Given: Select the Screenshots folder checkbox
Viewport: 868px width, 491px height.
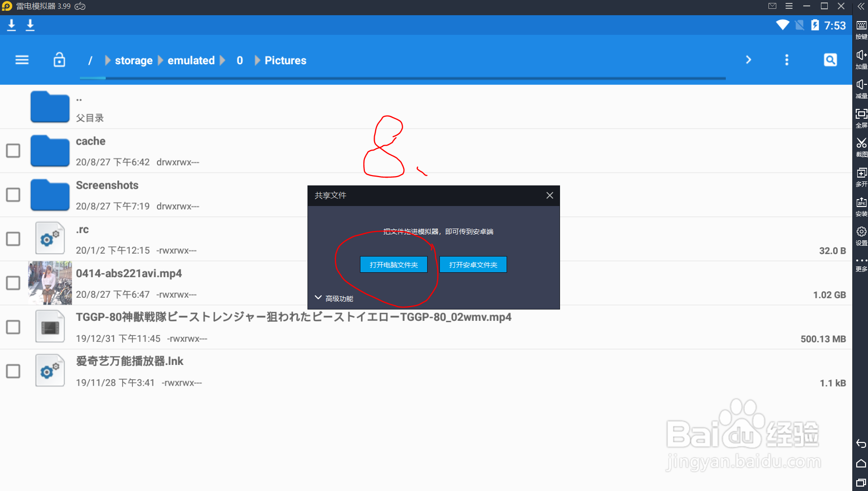Looking at the screenshot, I should 13,195.
